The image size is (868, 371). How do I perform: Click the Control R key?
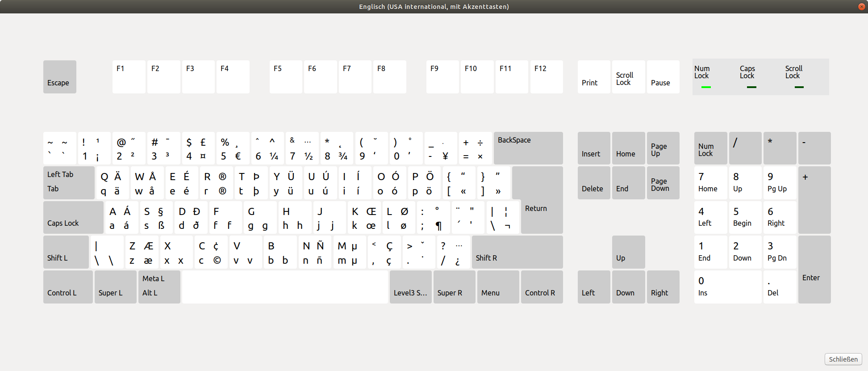point(542,287)
